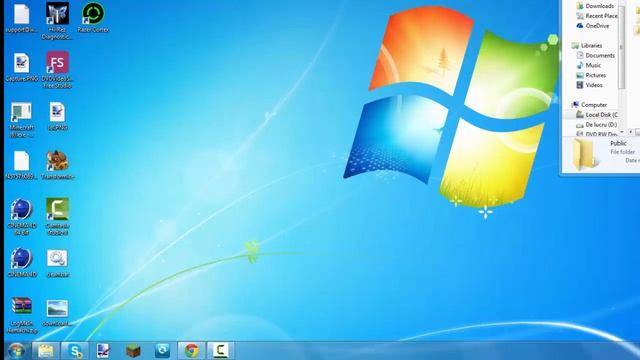
Task: Switch to Google Chrome in the taskbar
Action: tap(192, 351)
